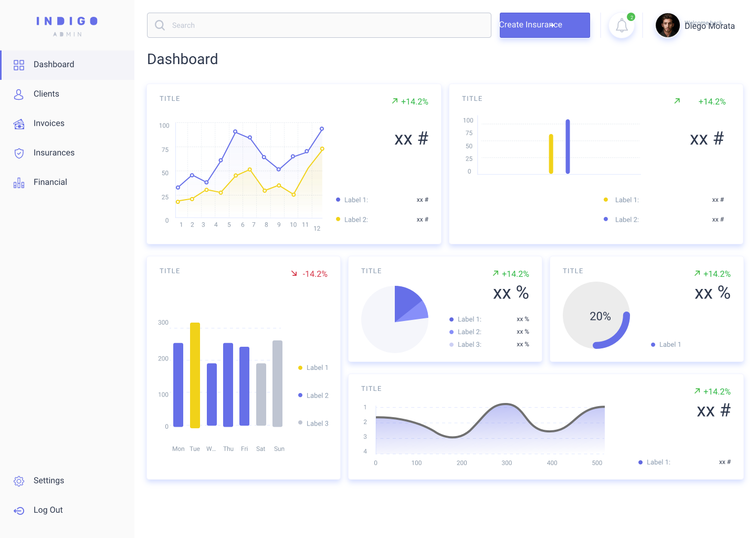756x538 pixels.
Task: Click the Dashboard grid icon in the sidebar
Action: (19, 65)
